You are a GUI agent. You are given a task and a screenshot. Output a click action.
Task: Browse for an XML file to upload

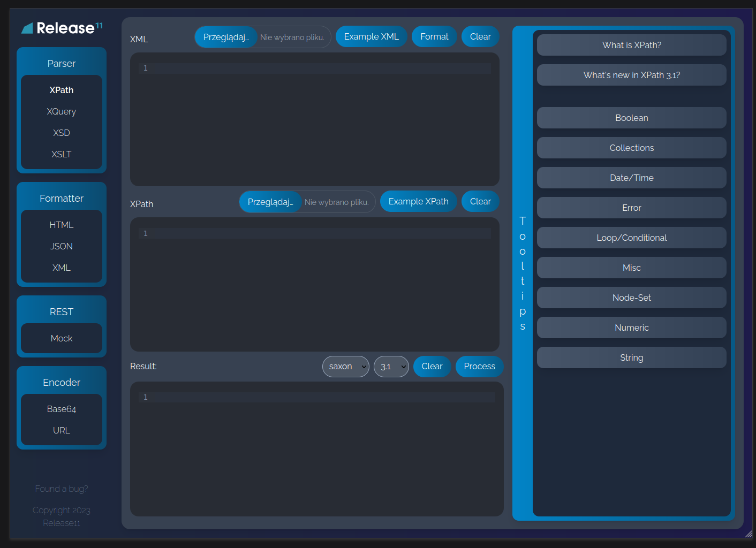(226, 37)
